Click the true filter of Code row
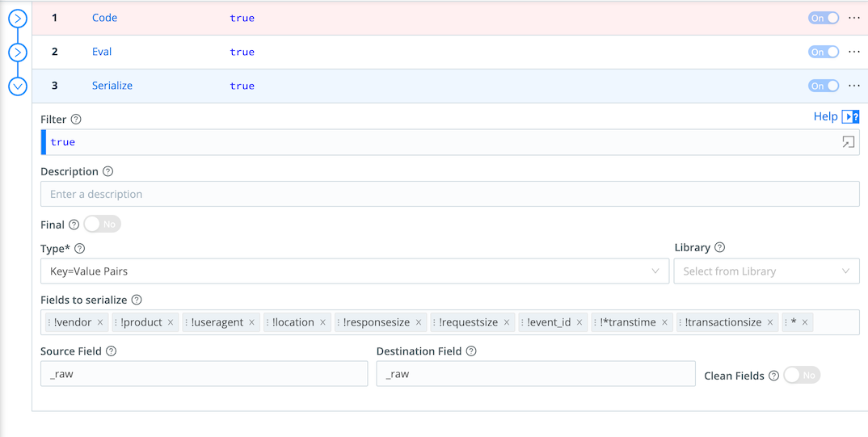The image size is (868, 437). (242, 19)
